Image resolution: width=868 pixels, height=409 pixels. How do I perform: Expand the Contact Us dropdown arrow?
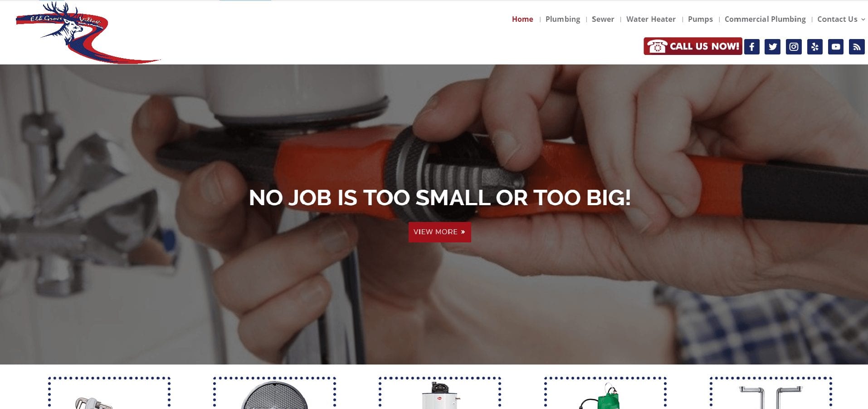pos(863,20)
